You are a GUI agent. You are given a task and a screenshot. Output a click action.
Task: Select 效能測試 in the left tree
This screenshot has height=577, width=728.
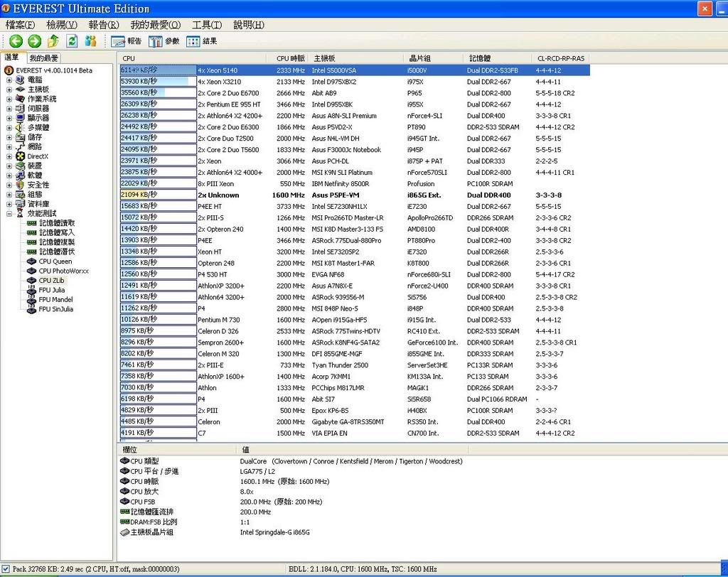(42, 213)
